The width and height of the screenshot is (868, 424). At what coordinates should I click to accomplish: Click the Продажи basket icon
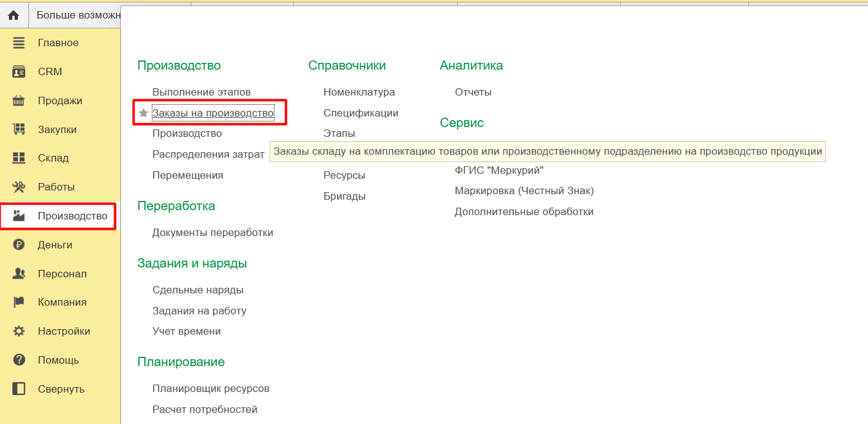point(19,100)
